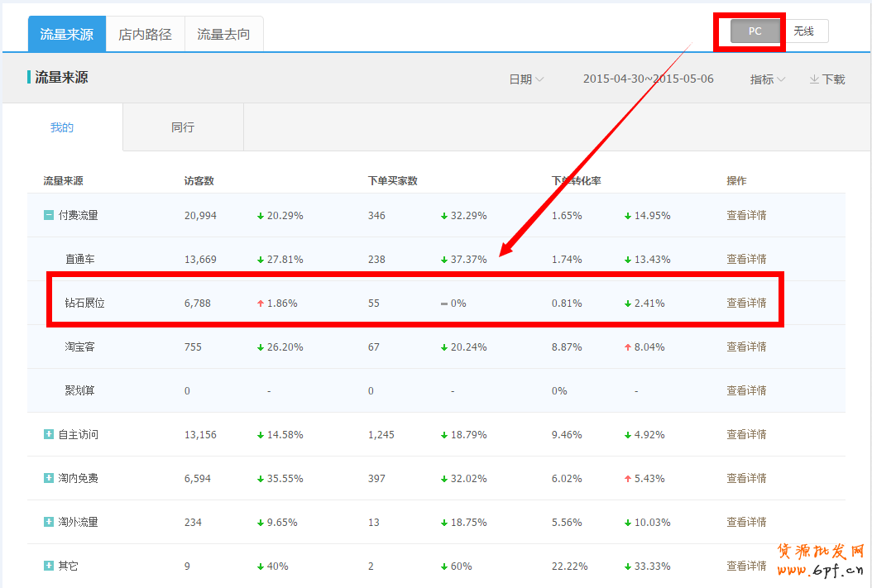Switch to PC traffic view
Image resolution: width=872 pixels, height=588 pixels.
pyautogui.click(x=755, y=31)
